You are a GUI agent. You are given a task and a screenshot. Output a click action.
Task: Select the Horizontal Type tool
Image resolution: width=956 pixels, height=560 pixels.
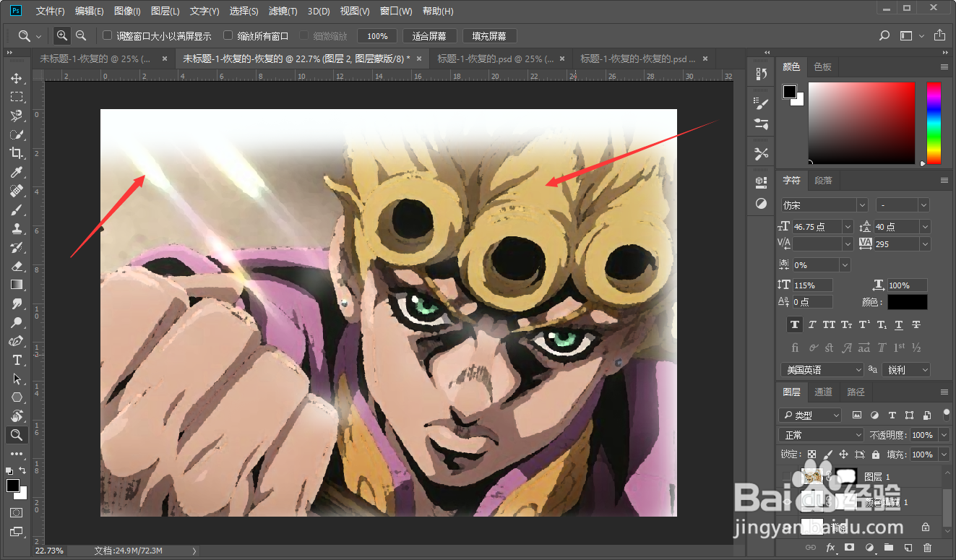point(16,360)
